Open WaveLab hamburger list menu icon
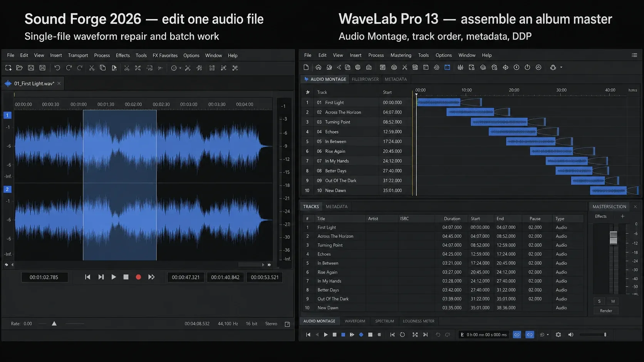The image size is (644, 362). click(634, 55)
